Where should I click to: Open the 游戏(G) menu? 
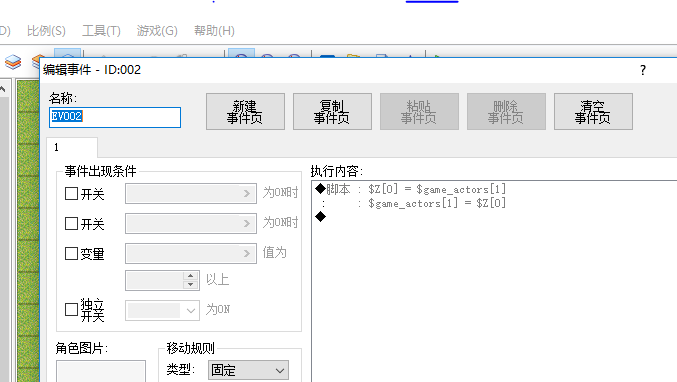pos(157,31)
